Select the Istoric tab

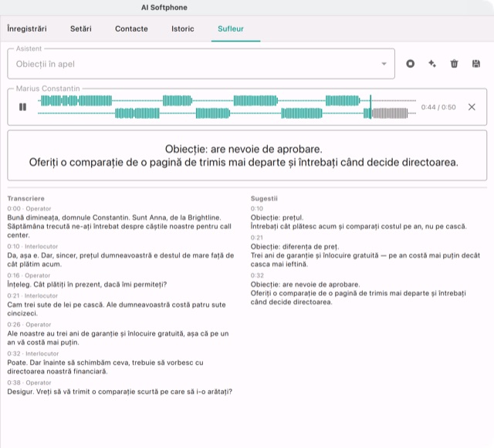tap(183, 29)
